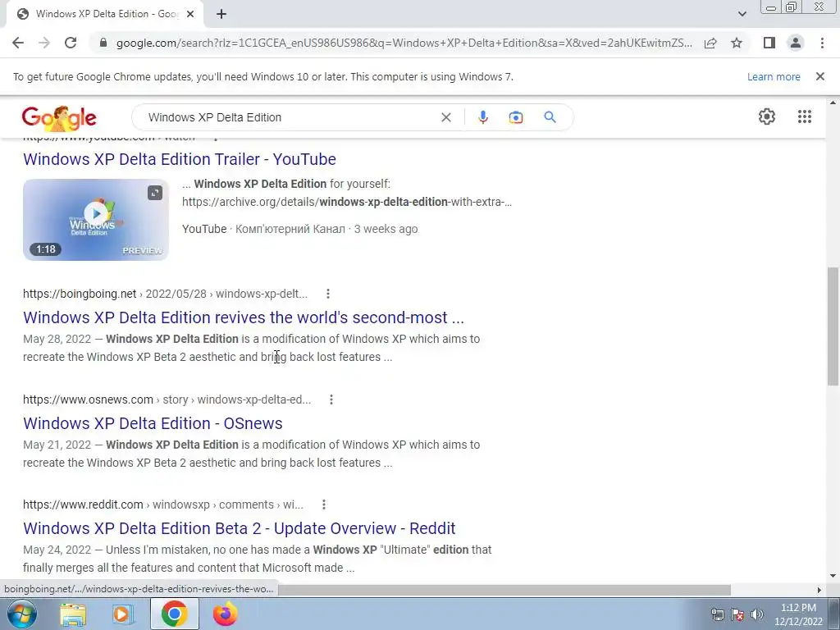Launch Windows Media Player from taskbar
The width and height of the screenshot is (840, 630).
click(122, 614)
